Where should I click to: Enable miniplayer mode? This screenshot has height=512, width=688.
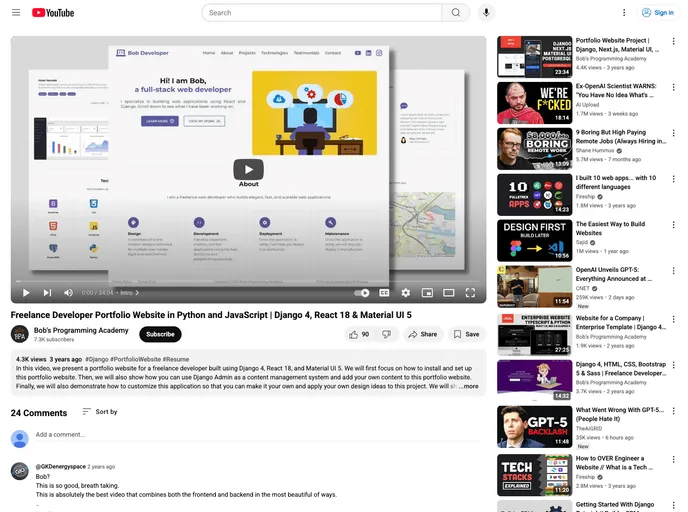427,293
